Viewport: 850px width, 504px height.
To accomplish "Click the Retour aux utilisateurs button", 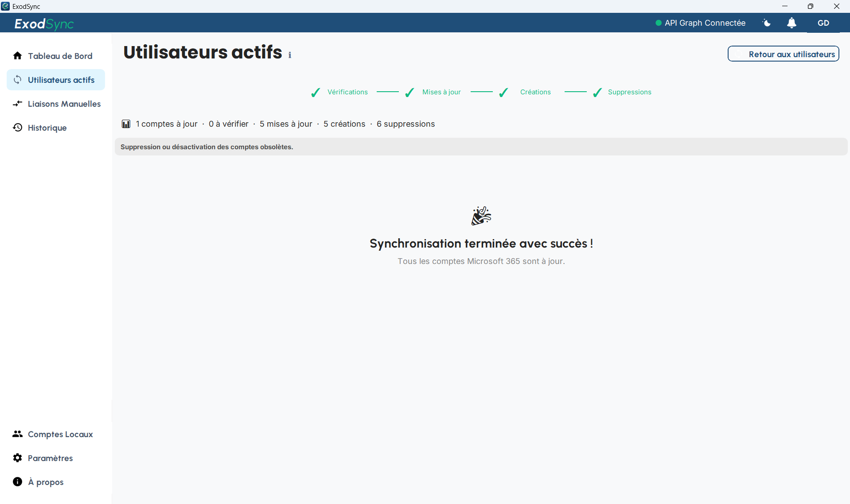I will (x=784, y=54).
